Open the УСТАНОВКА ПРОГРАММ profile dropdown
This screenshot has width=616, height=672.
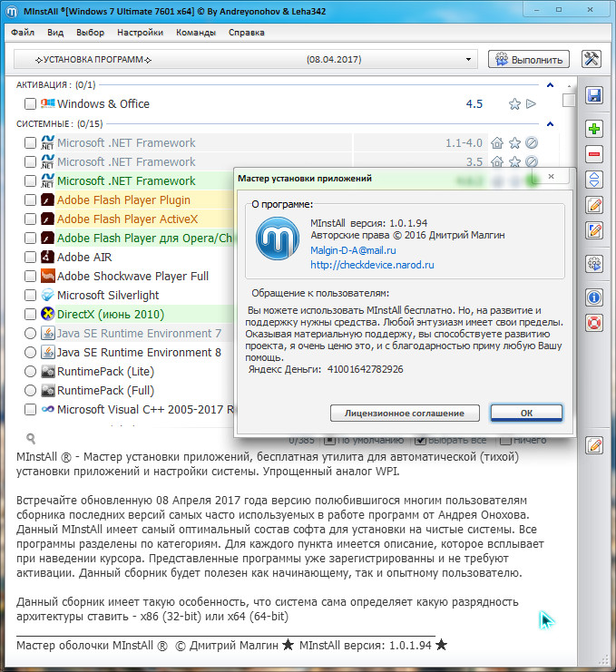click(x=246, y=59)
